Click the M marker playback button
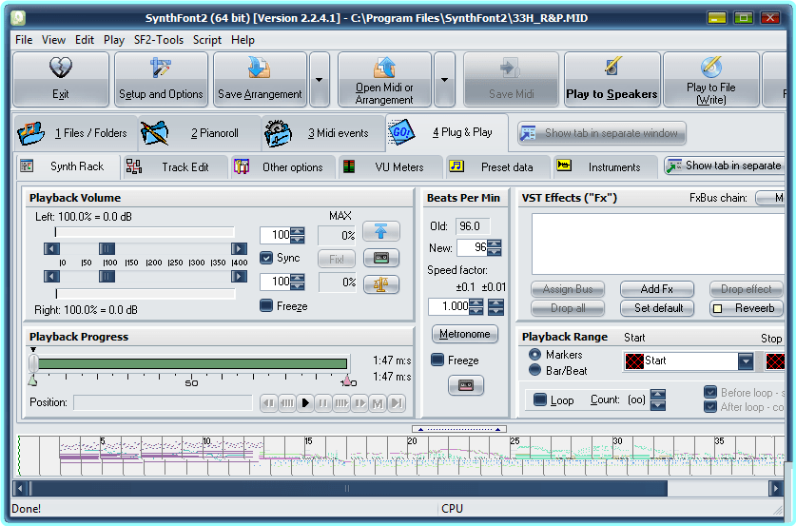Screen dimensions: 796x526 (x=377, y=403)
